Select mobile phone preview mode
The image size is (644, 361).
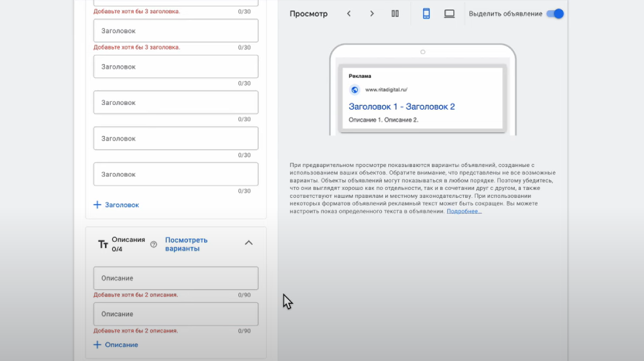point(426,14)
